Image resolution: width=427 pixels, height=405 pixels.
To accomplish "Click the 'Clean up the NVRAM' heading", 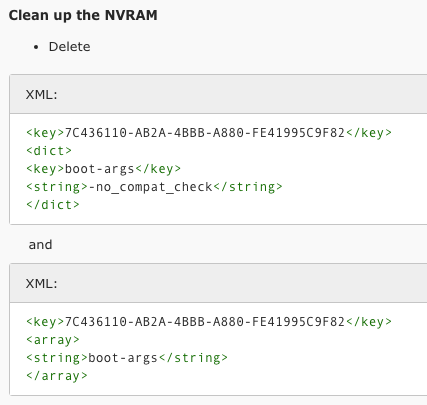I will [83, 15].
